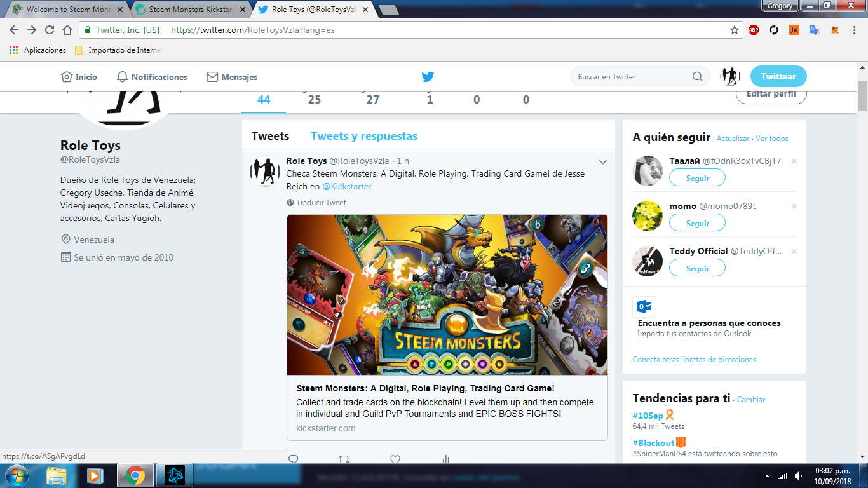Click the globe icon beside Traducir Tweet
Image resolution: width=868 pixels, height=488 pixels.
(x=290, y=203)
